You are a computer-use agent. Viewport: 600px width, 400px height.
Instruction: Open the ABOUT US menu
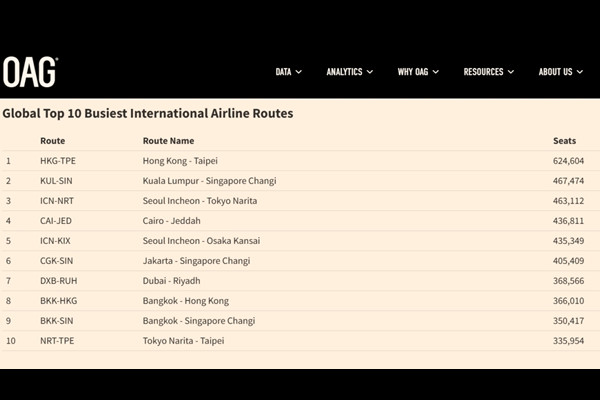(x=561, y=72)
